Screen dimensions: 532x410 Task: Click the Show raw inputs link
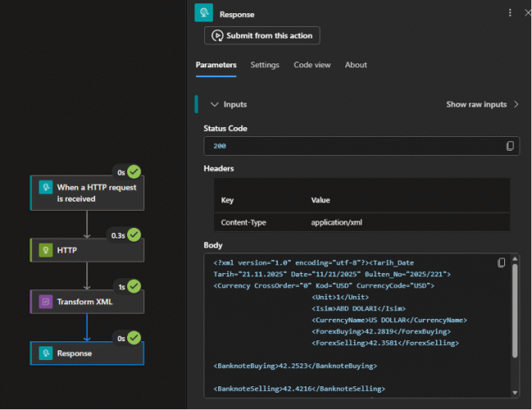476,105
